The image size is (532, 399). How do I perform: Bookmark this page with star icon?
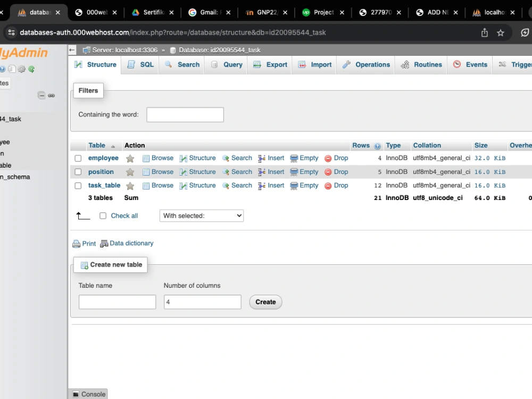tap(501, 33)
